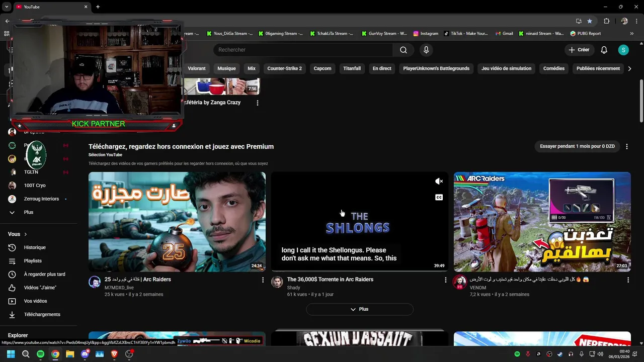Open Discord from the taskbar
This screenshot has height=362, width=644.
85,354
